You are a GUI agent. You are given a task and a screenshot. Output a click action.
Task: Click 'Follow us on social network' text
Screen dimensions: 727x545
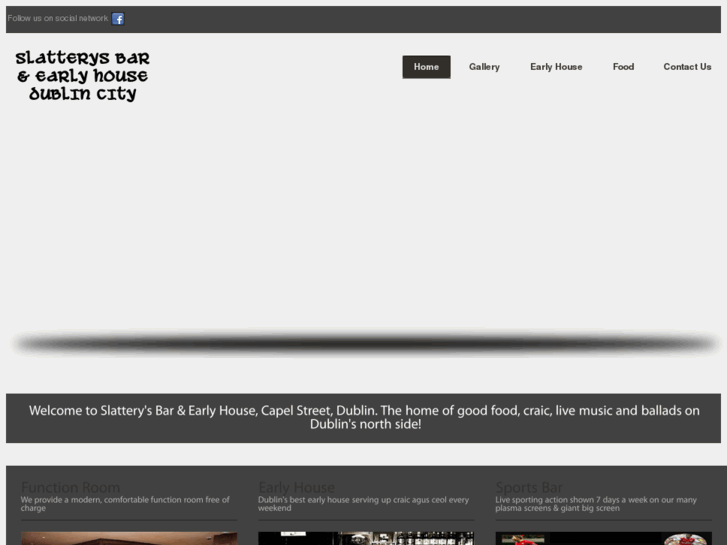(57, 18)
